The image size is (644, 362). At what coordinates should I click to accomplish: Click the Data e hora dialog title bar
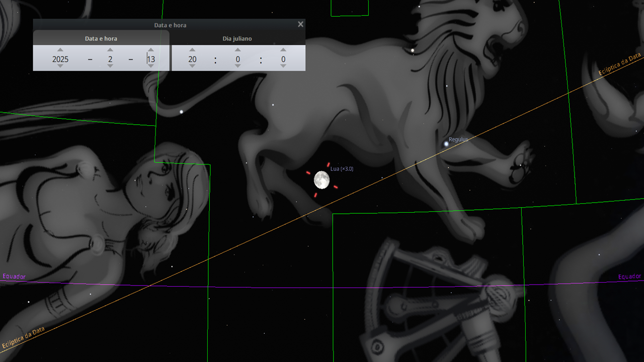170,25
